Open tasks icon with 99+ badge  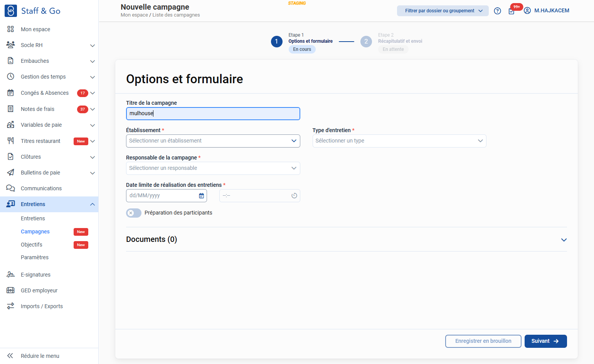(x=512, y=11)
